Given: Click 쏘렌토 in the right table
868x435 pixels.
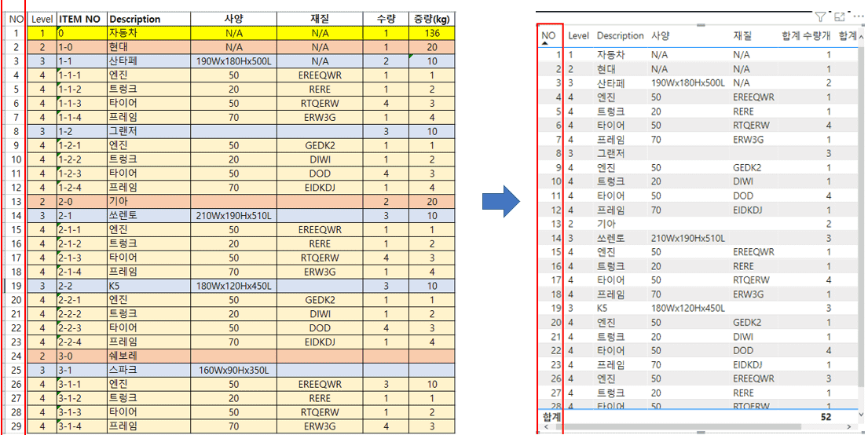Looking at the screenshot, I should click(610, 237).
